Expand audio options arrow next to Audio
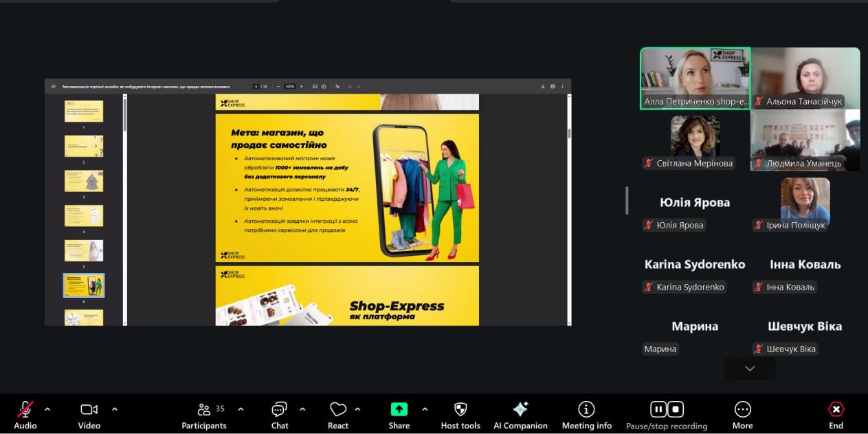This screenshot has height=434, width=868. click(47, 409)
